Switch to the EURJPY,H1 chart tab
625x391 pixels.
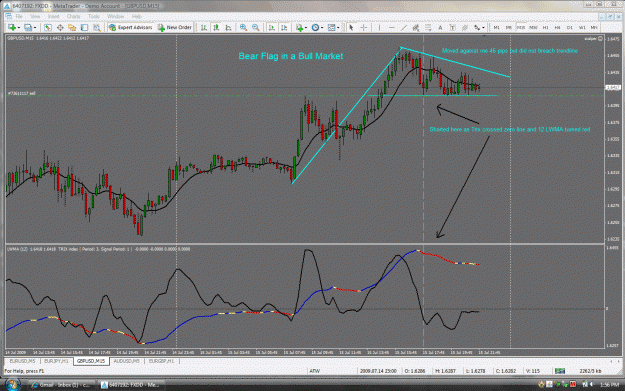click(x=56, y=361)
